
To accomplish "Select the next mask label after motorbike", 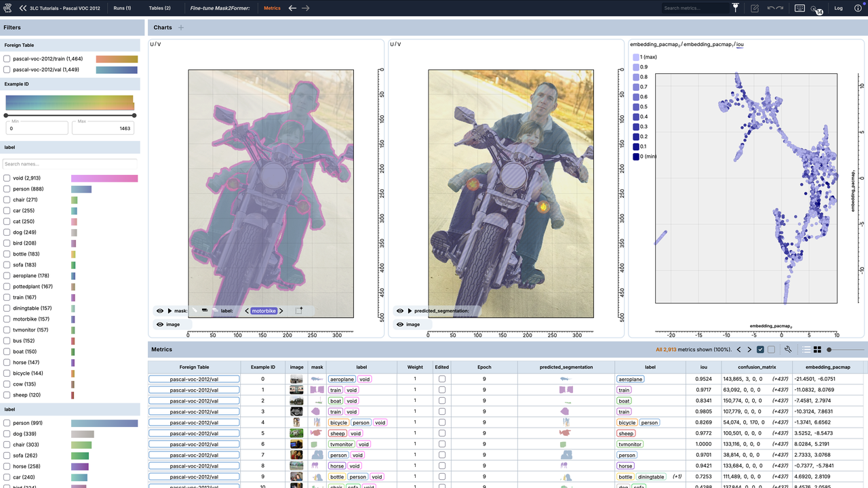I will 281,311.
